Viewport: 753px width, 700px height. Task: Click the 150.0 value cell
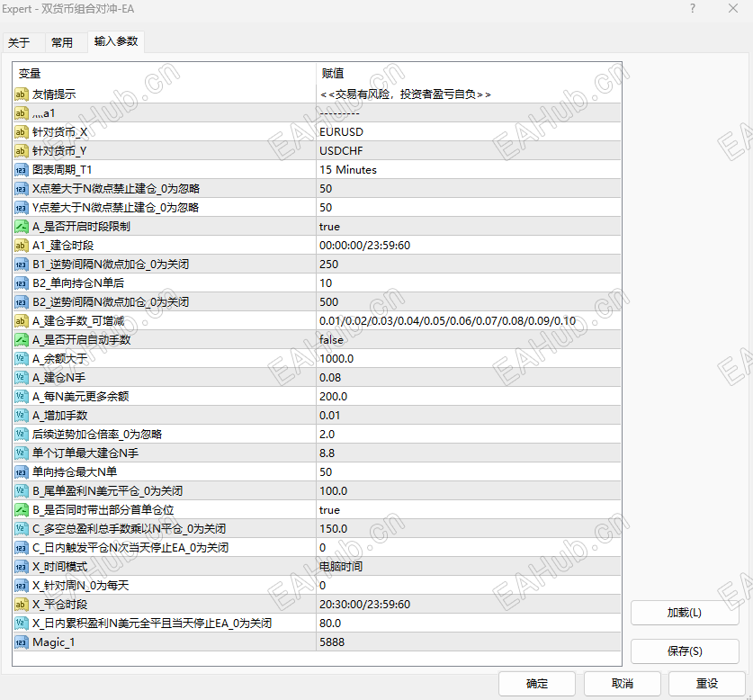[469, 529]
